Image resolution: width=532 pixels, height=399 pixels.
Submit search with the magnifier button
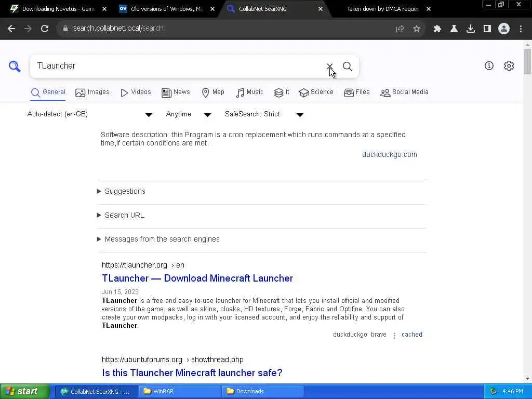point(347,66)
